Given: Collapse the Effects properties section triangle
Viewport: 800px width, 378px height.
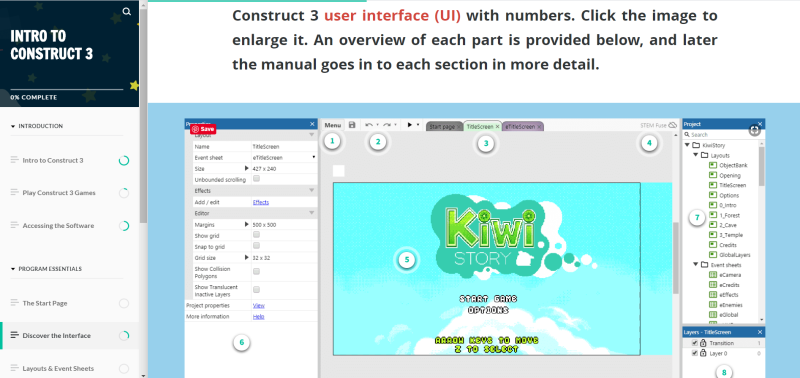Looking at the screenshot, I should (x=312, y=191).
